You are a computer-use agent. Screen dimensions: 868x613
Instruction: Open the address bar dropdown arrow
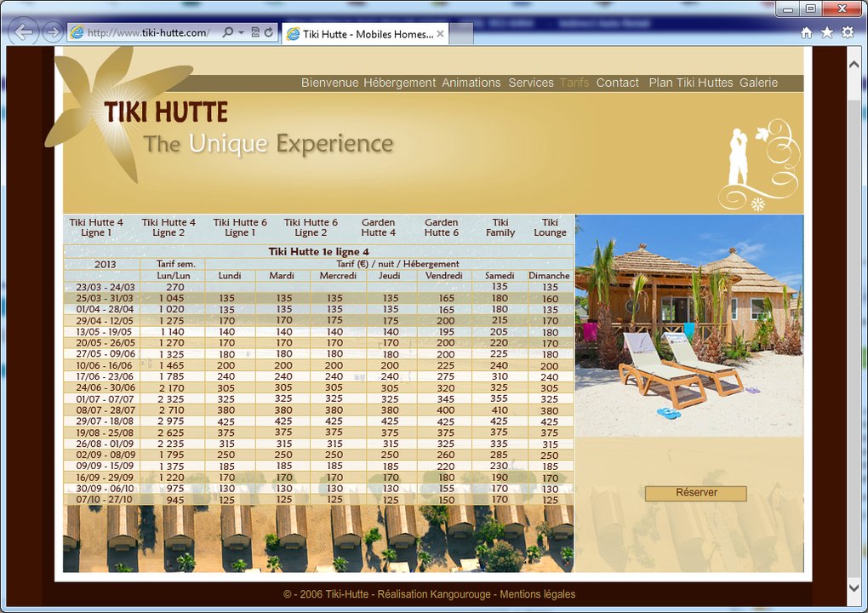click(241, 32)
